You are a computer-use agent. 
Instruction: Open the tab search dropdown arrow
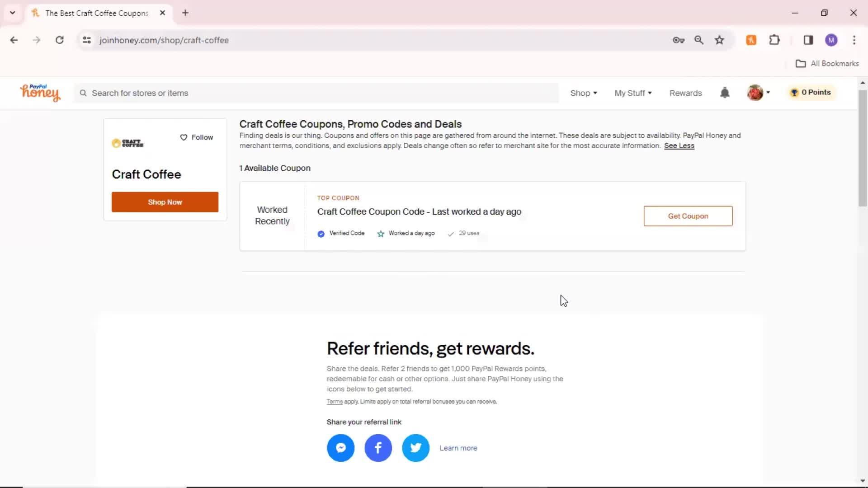(13, 13)
